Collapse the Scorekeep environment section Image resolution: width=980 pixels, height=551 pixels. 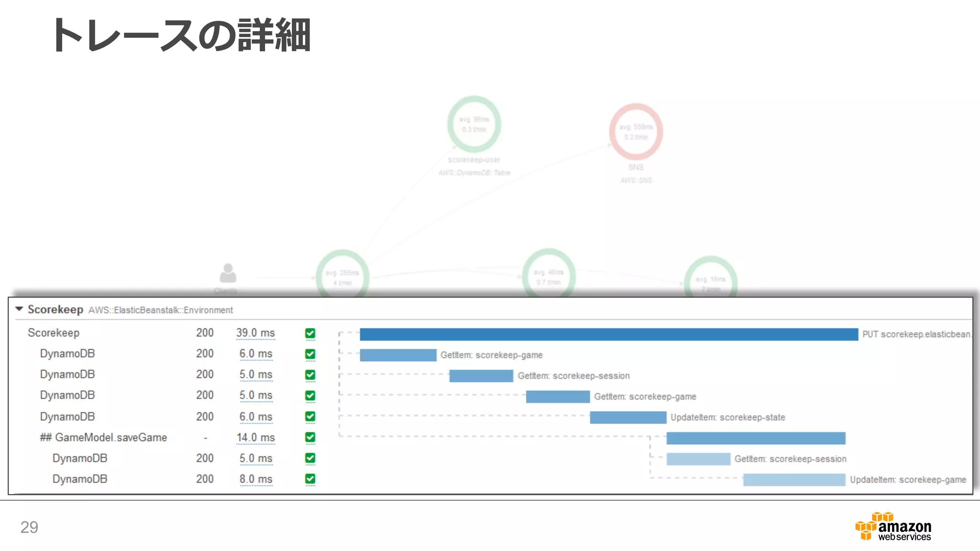point(19,309)
